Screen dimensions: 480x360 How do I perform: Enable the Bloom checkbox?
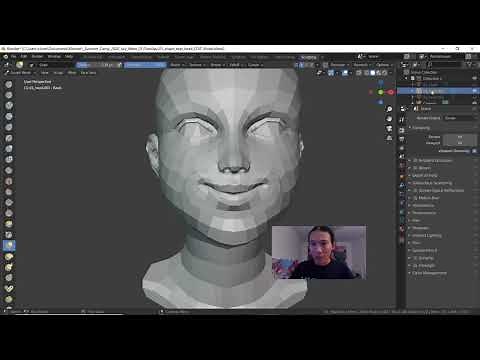tap(415, 168)
